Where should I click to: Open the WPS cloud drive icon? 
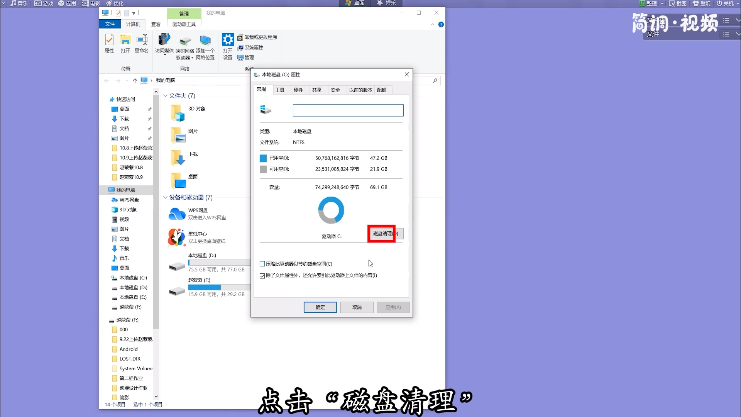[x=177, y=214]
